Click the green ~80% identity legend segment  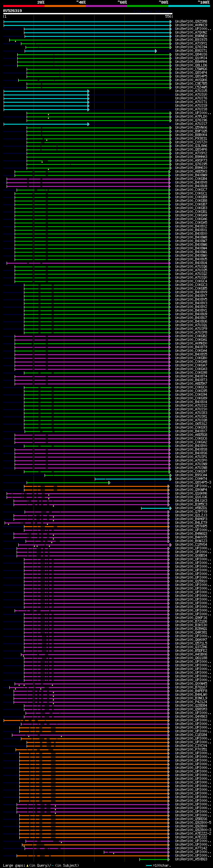pos(148,6)
